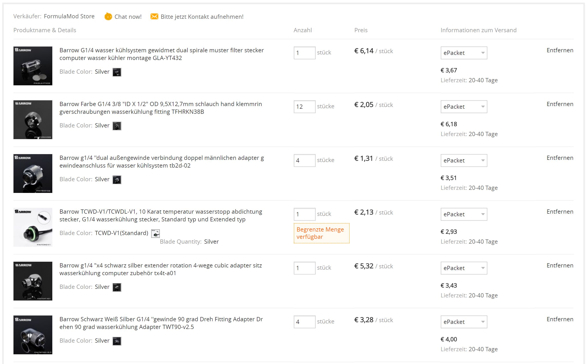Viewport: 588px width, 364px height.
Task: Remove the GLA-YT432 filter from cart
Action: point(560,50)
